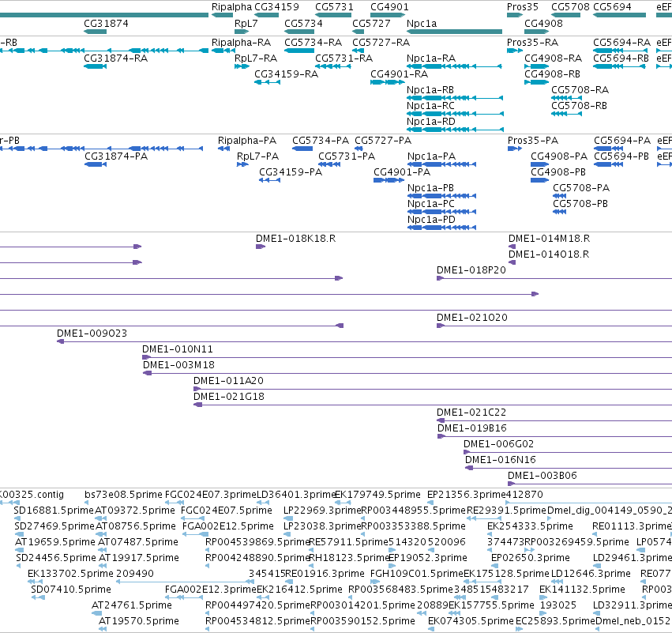Click the Npc1a-RA transcript label
Image resolution: width=672 pixels, height=633 pixels.
coord(431,58)
